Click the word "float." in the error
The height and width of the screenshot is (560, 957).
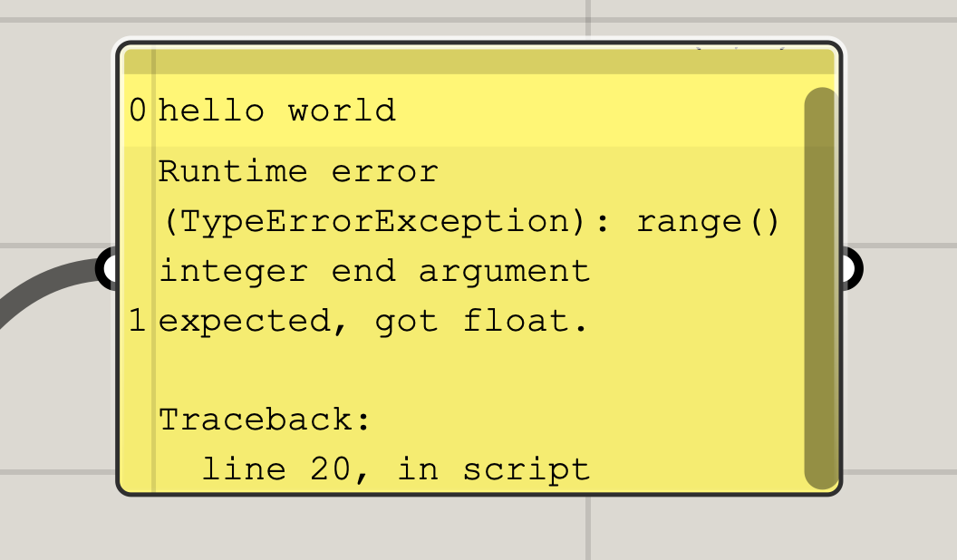pos(526,321)
